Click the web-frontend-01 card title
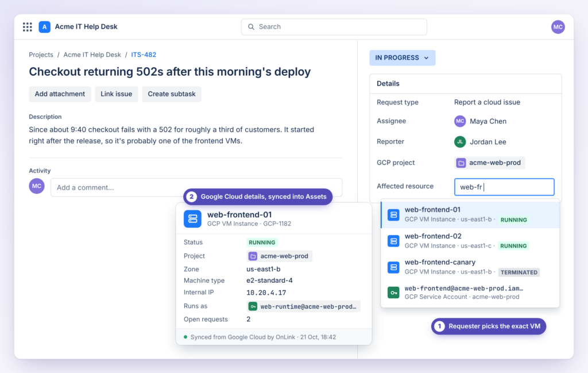Image resolution: width=588 pixels, height=373 pixels. 239,214
